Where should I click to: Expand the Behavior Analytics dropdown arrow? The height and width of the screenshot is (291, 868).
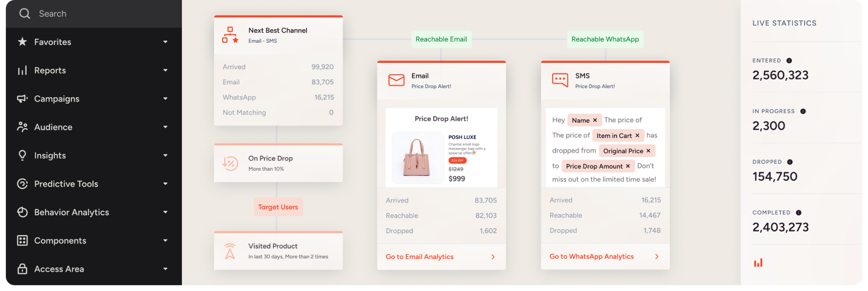(165, 212)
